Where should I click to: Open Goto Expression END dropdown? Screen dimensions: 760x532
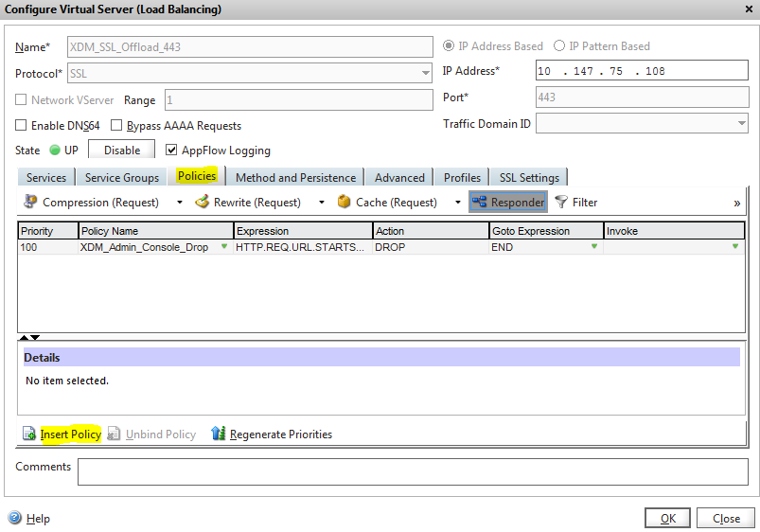tap(594, 246)
